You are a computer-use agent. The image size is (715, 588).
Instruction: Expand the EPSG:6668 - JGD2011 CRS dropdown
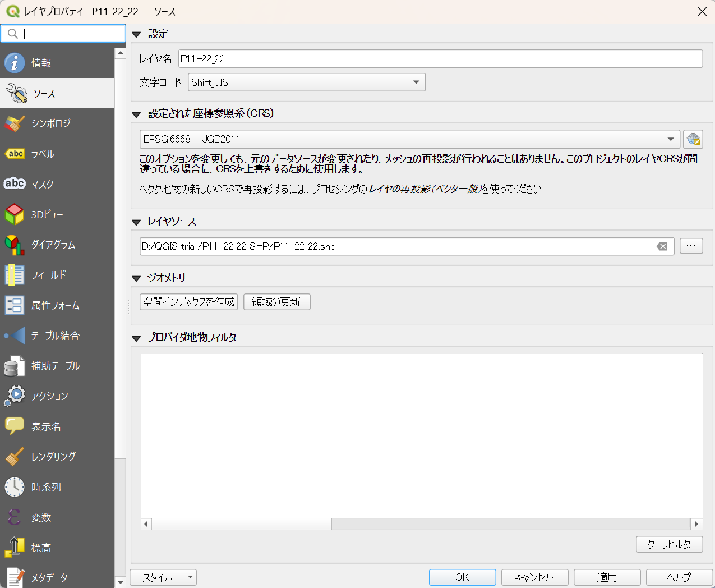pos(409,139)
